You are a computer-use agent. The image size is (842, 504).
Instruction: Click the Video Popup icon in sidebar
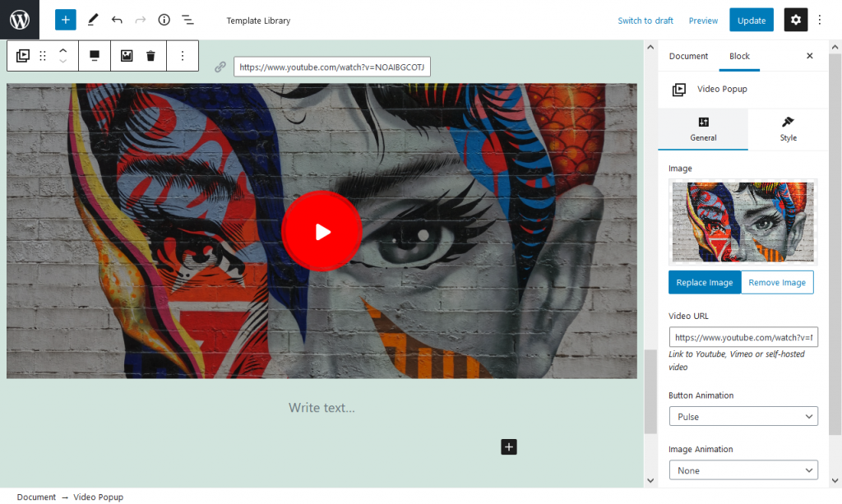click(678, 89)
